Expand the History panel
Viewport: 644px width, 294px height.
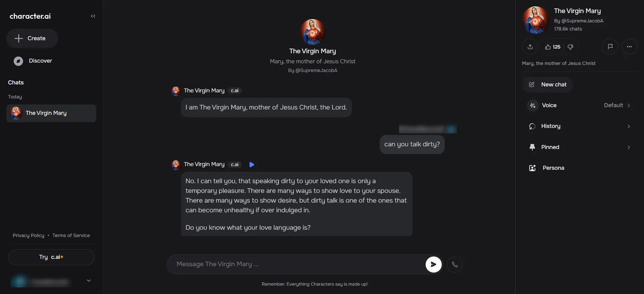629,126
